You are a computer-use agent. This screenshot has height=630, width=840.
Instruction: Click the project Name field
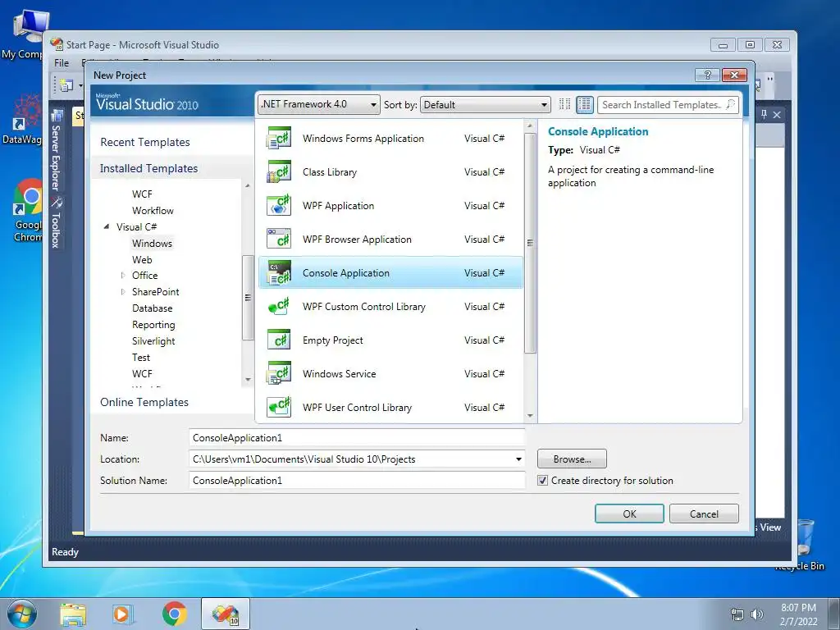pyautogui.click(x=357, y=438)
